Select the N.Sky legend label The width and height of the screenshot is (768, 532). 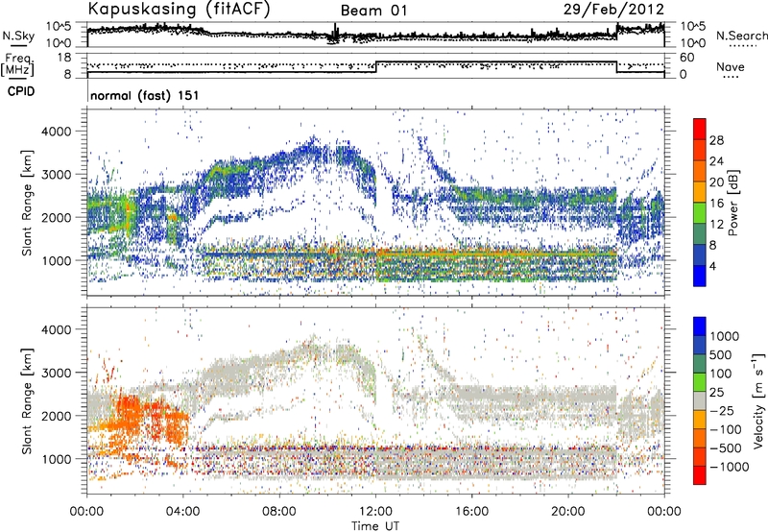point(18,36)
